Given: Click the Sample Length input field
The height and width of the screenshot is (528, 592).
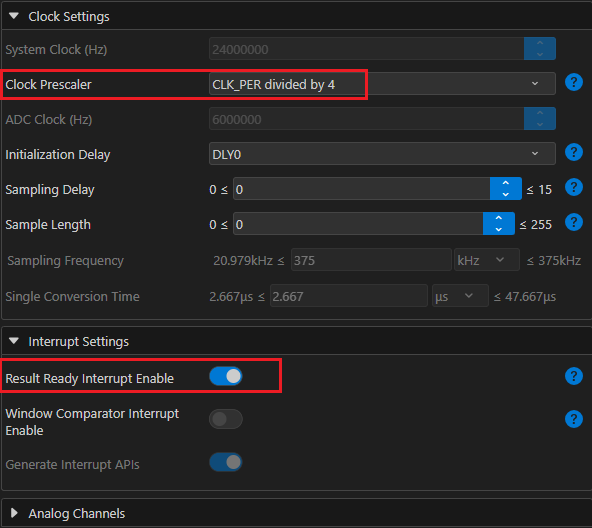Looking at the screenshot, I should click(x=358, y=224).
